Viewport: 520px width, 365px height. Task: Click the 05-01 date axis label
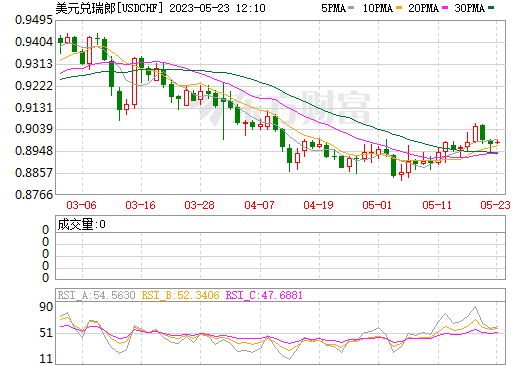tap(377, 205)
